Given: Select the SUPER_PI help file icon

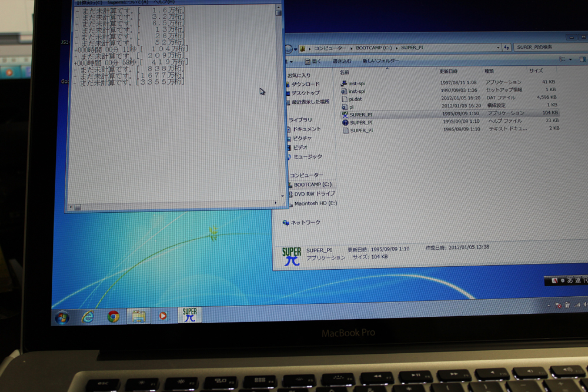Looking at the screenshot, I should click(x=345, y=123).
